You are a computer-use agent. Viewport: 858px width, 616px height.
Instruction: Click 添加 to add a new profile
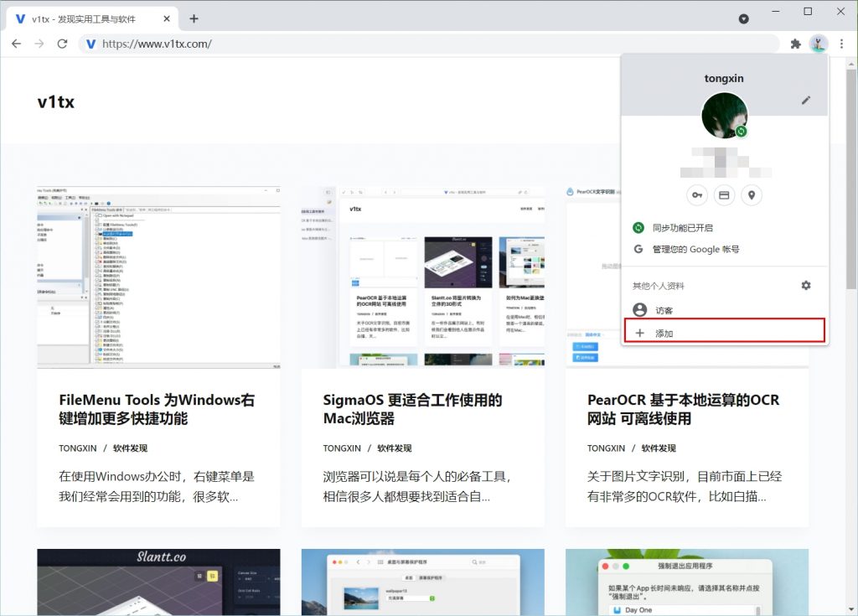pos(725,333)
